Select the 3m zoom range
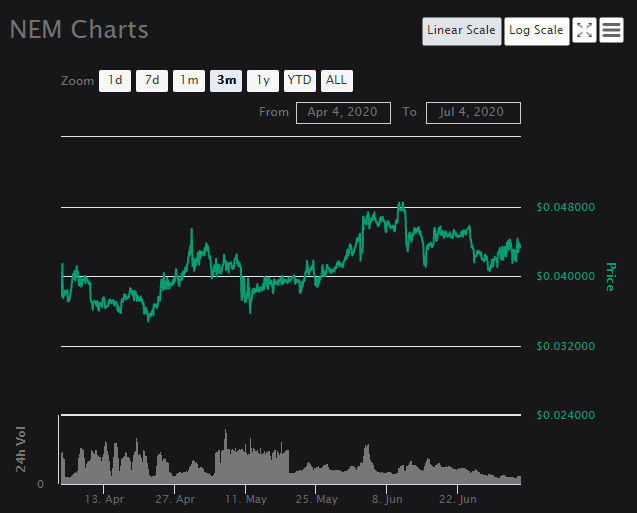Viewport: 637px width, 513px height. [x=226, y=81]
